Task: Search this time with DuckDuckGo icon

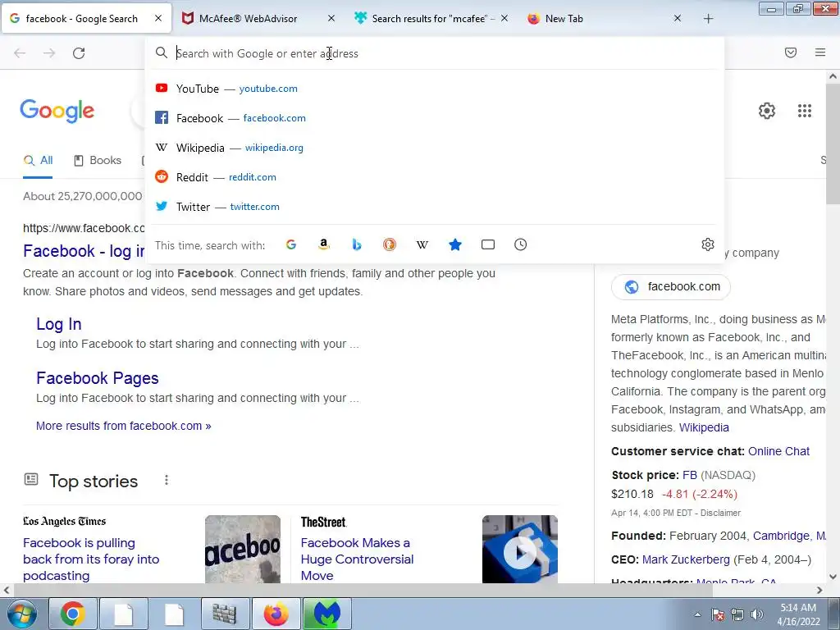Action: pos(390,244)
